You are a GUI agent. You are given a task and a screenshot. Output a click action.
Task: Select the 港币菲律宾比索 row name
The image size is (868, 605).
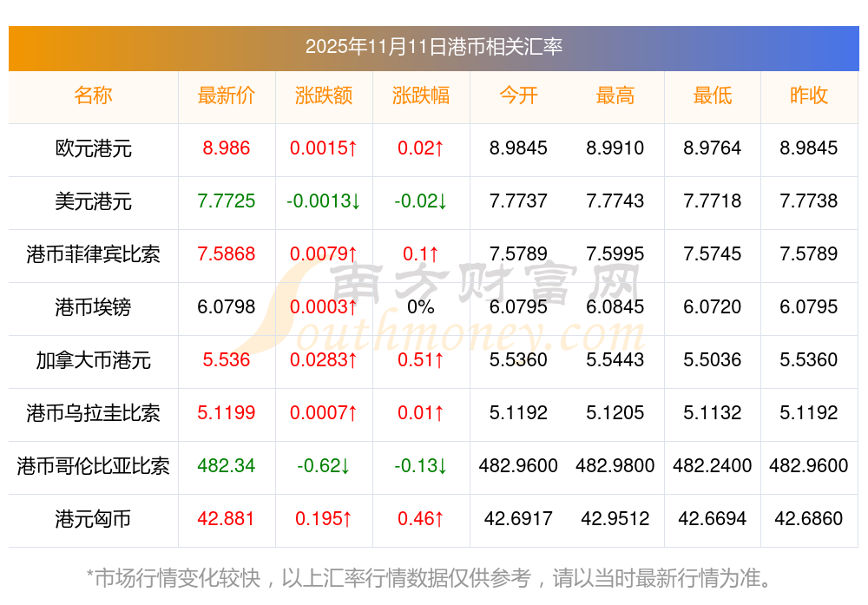(x=93, y=254)
